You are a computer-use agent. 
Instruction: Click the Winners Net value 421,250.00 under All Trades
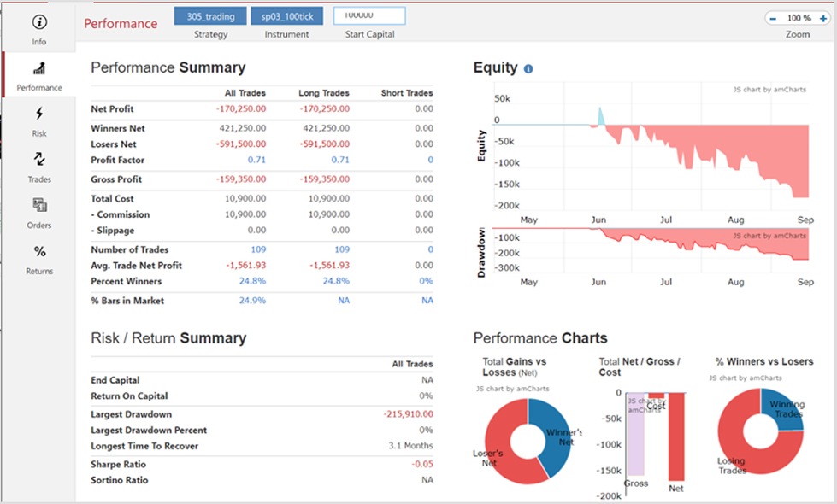(x=243, y=128)
